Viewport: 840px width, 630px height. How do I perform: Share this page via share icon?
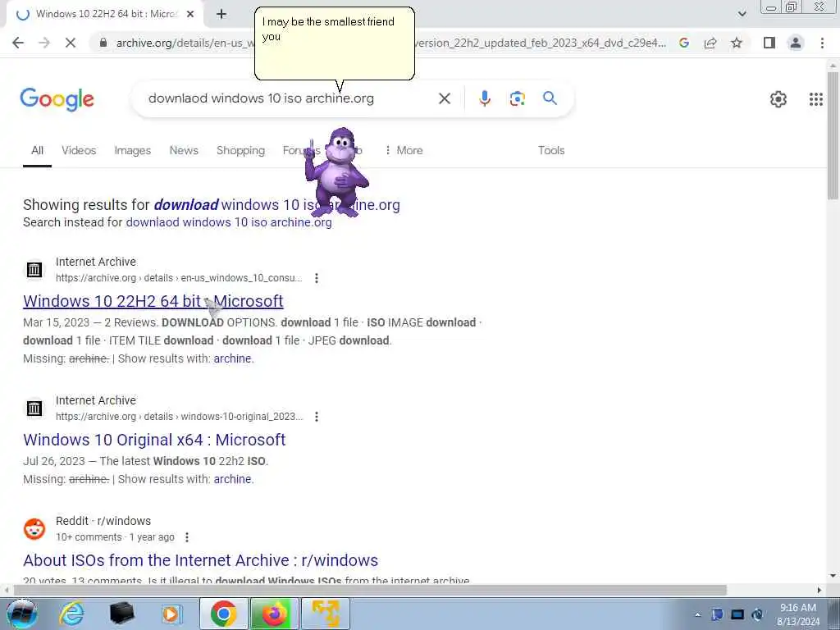tap(710, 43)
